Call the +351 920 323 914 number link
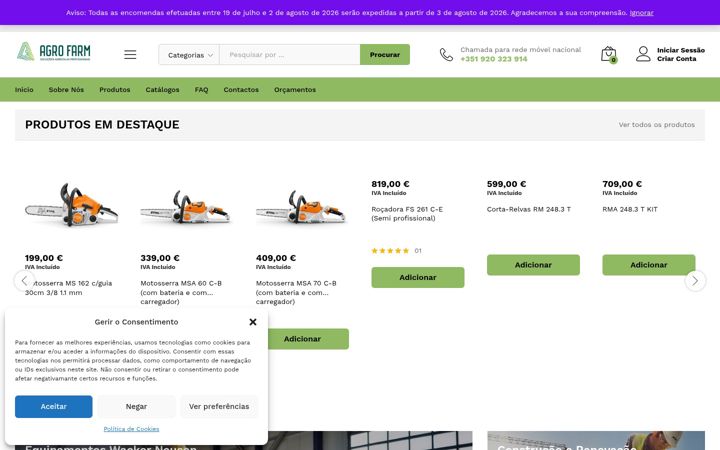 [x=494, y=59]
